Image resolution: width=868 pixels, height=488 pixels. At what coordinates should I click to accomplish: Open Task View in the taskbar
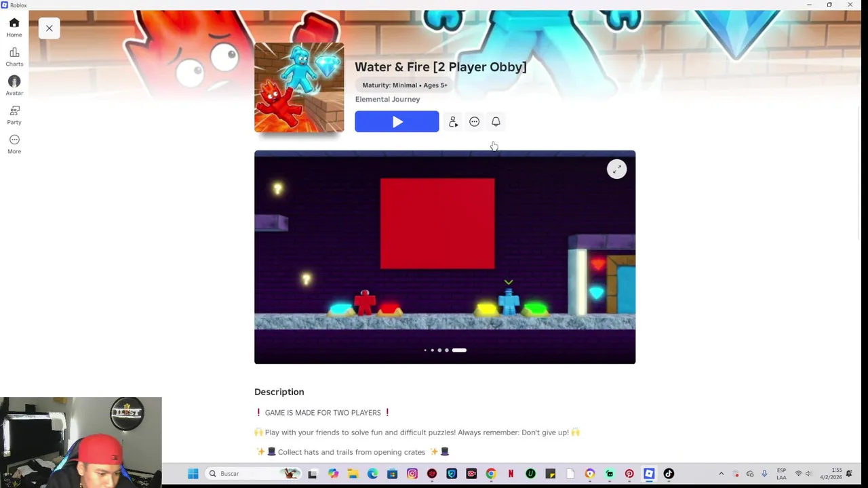tap(313, 474)
